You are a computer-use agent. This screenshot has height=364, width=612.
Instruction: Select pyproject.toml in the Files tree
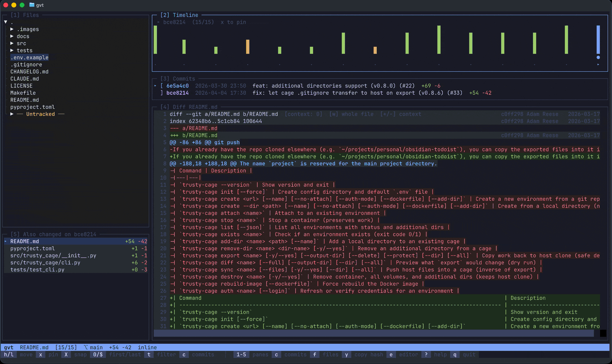point(32,107)
